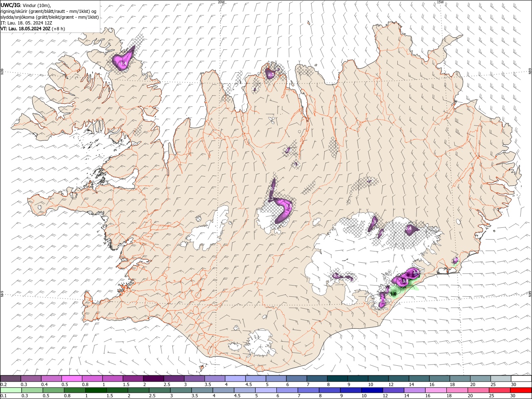Select the deep blue swatch between 10 and 12 in the bottom row
Screen dimensions: 532x399
click(x=372, y=390)
